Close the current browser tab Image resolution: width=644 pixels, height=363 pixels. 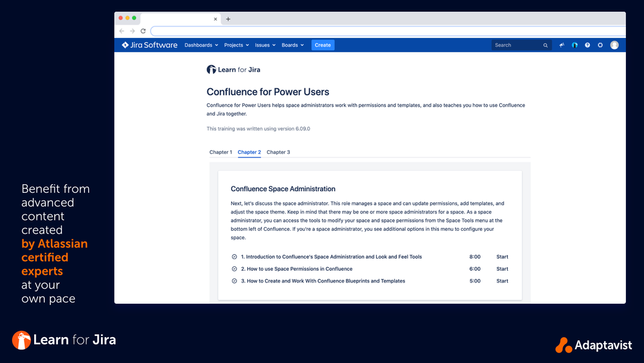tap(215, 19)
